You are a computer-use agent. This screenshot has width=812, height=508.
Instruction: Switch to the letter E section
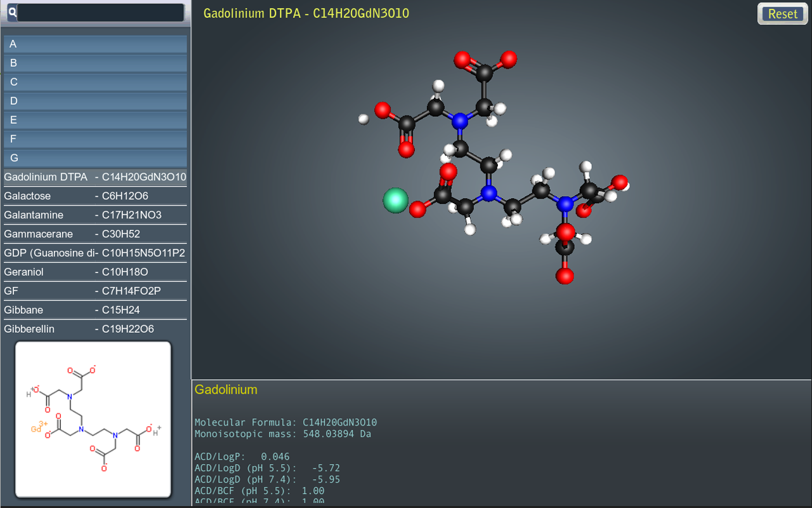[x=95, y=120]
